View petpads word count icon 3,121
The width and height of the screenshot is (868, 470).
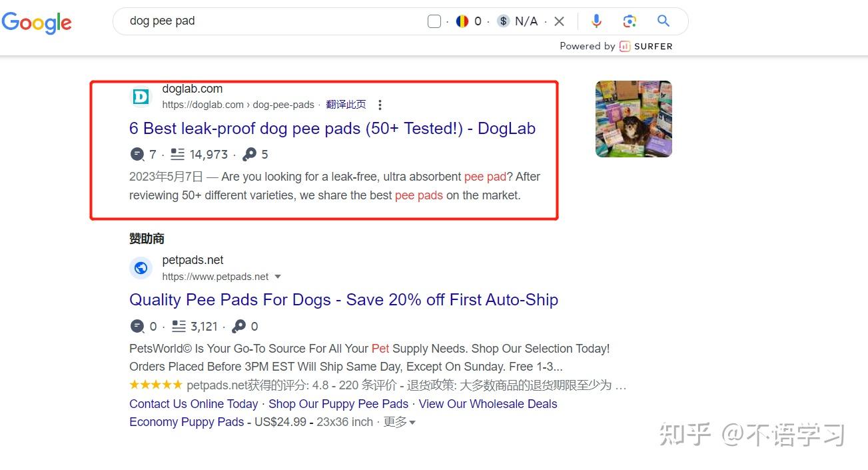click(x=179, y=327)
